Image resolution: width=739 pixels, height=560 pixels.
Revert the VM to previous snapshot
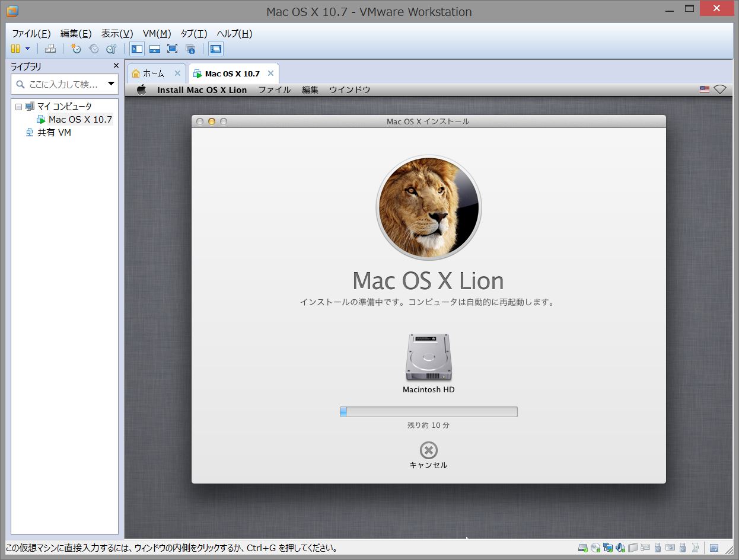(94, 49)
